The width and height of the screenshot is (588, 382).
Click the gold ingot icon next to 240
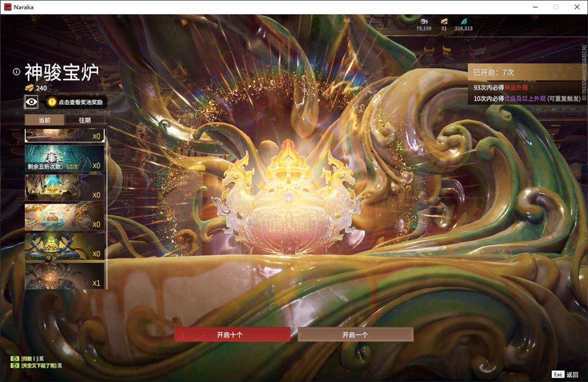click(x=29, y=88)
